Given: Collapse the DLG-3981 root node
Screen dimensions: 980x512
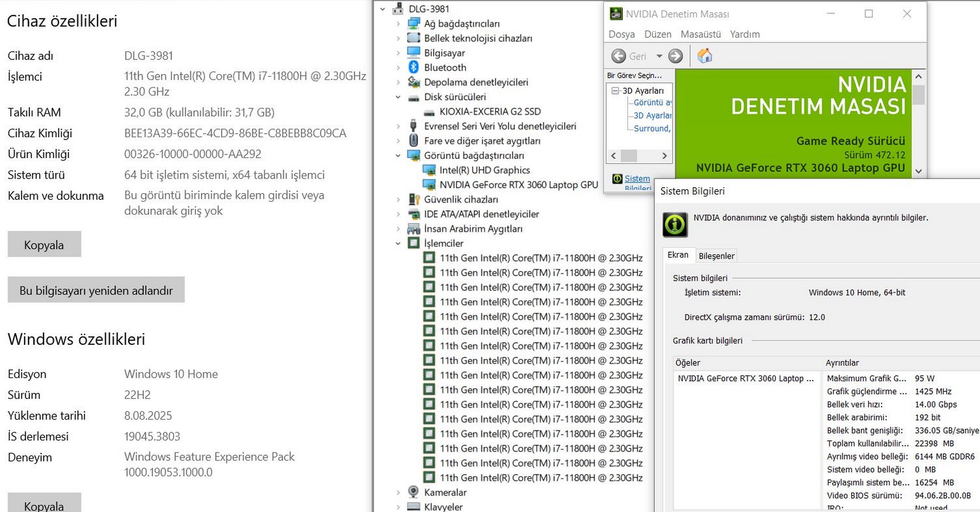Looking at the screenshot, I should (382, 9).
